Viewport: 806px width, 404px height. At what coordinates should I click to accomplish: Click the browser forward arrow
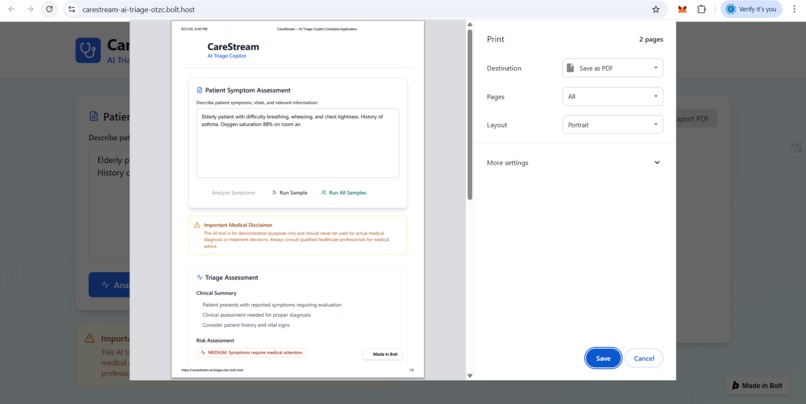click(30, 9)
